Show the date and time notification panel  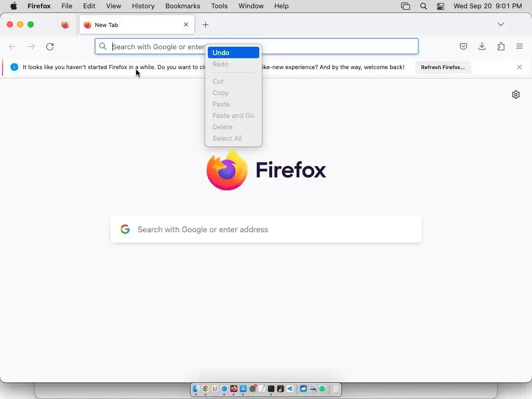pyautogui.click(x=487, y=6)
